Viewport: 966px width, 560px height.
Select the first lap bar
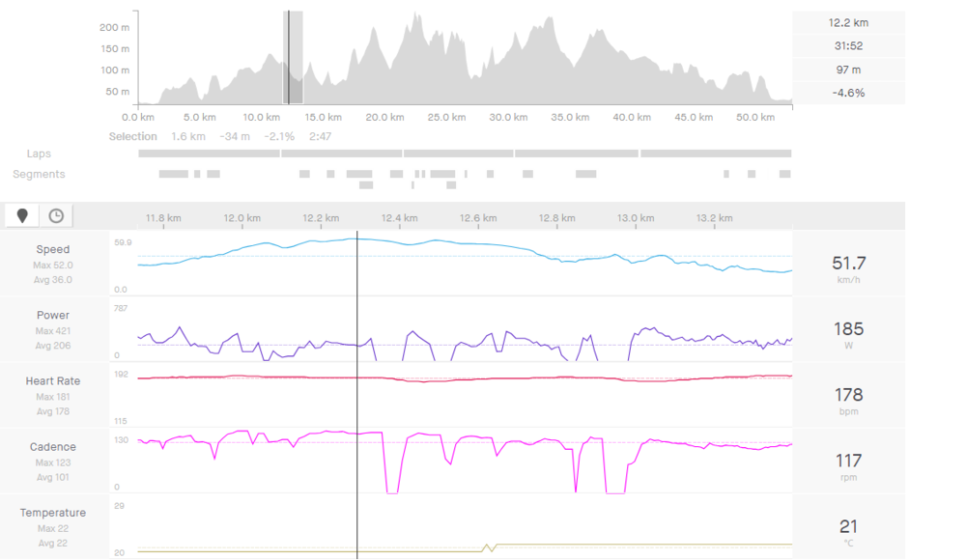pyautogui.click(x=209, y=154)
